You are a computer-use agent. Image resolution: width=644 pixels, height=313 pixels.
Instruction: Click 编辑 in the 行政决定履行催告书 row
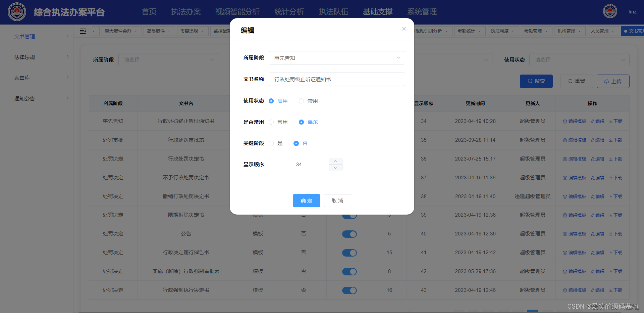point(597,253)
